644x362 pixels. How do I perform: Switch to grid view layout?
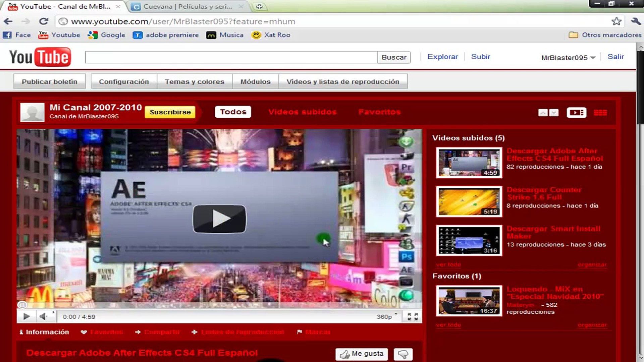(600, 113)
